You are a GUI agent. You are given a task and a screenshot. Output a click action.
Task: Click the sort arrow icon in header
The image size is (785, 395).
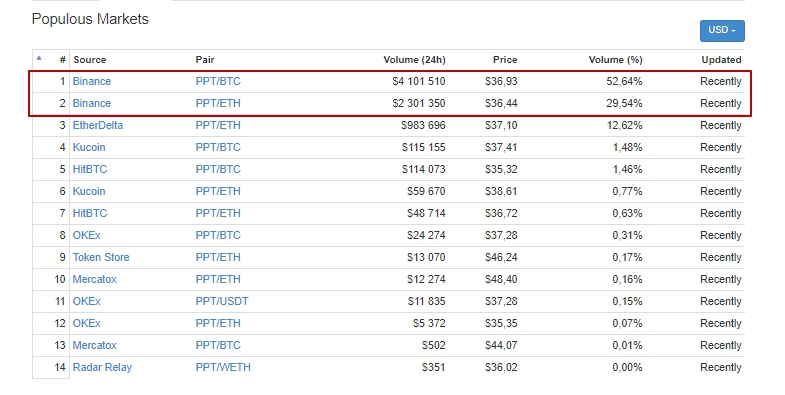[39, 59]
